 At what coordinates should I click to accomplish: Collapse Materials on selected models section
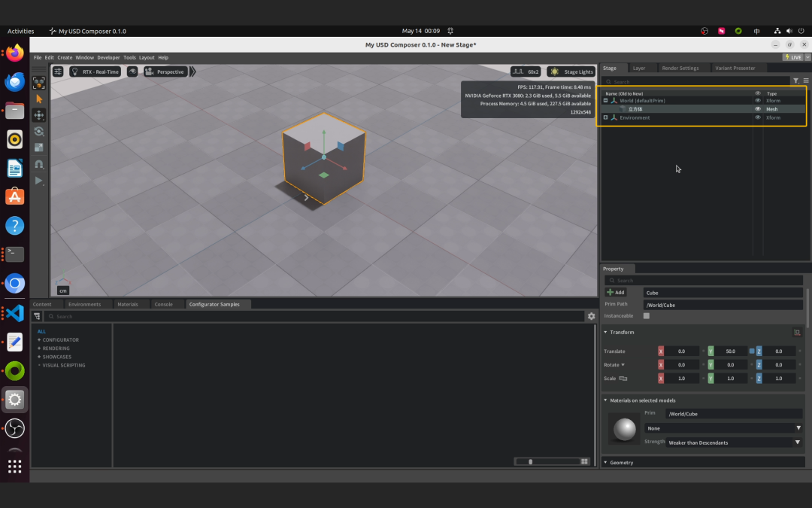point(605,400)
